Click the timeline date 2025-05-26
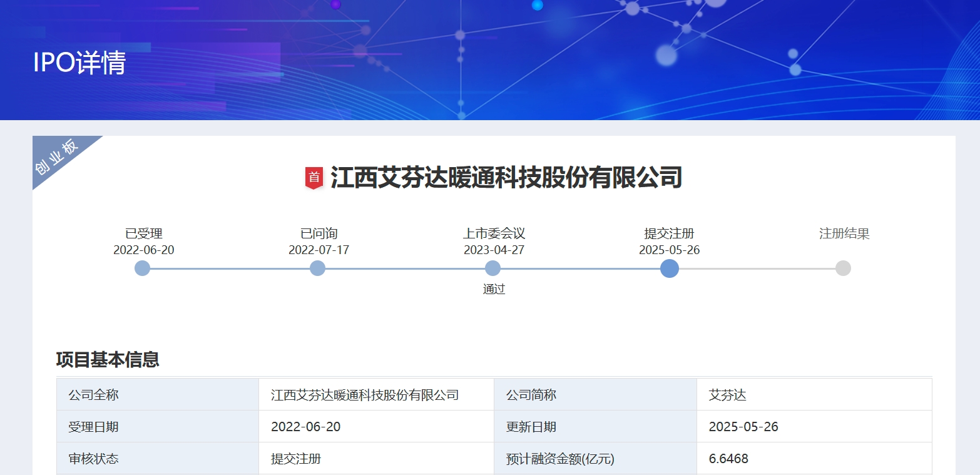This screenshot has width=980, height=475. (x=670, y=250)
